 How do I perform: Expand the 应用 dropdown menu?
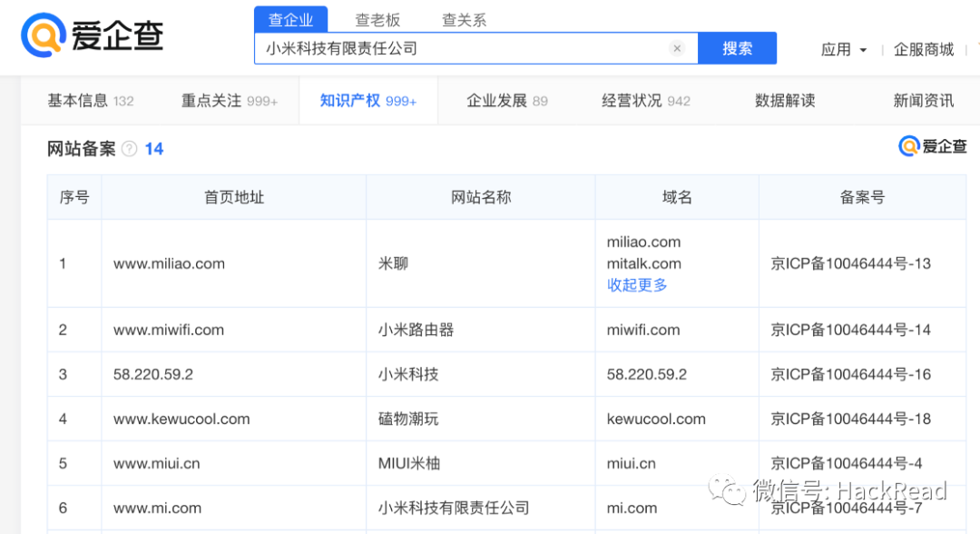click(x=844, y=49)
